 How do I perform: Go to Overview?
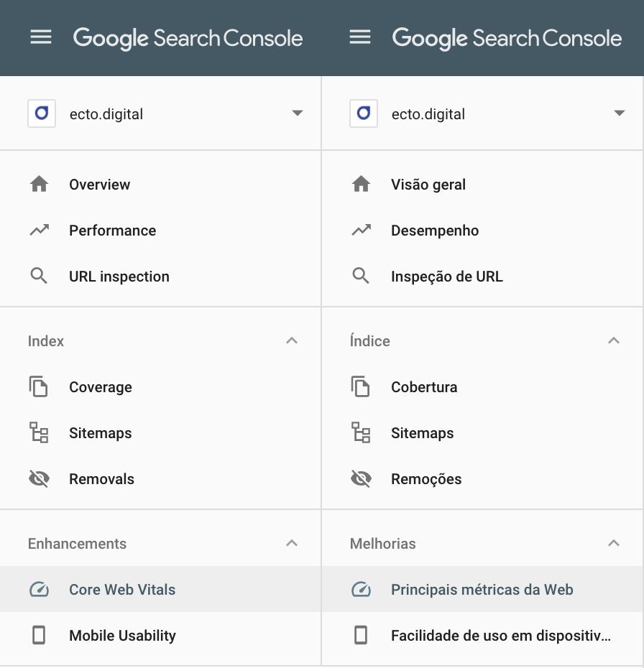pos(99,185)
